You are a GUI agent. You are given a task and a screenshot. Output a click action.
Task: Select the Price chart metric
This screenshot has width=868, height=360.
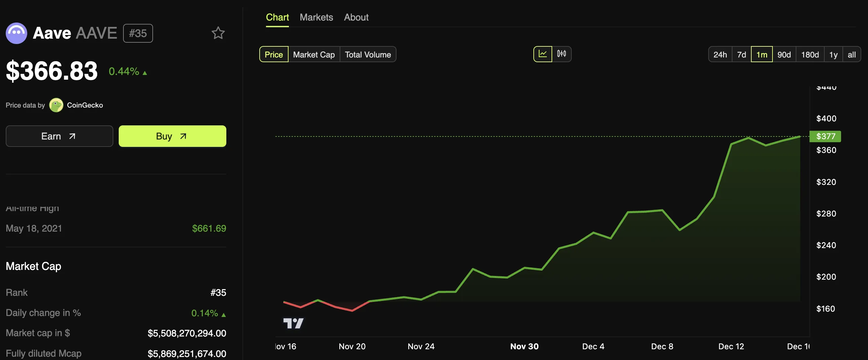(x=274, y=54)
